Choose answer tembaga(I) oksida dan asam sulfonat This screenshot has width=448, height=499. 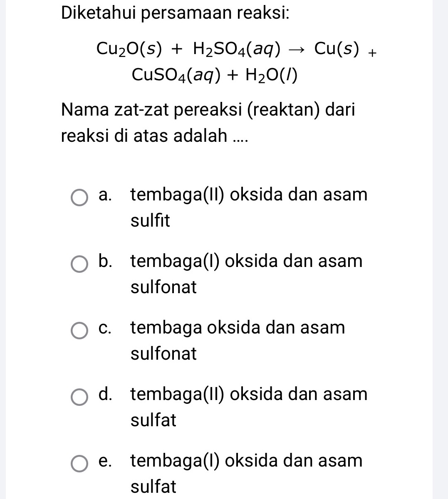[x=245, y=261]
